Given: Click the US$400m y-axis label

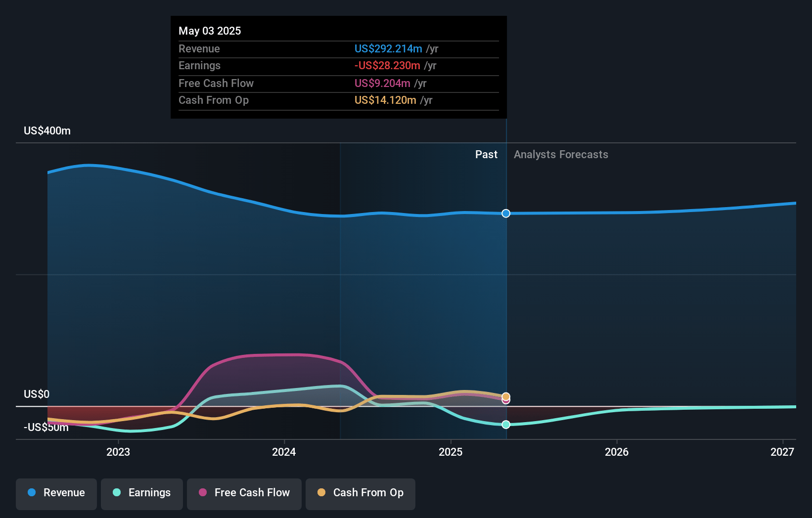Looking at the screenshot, I should (x=47, y=131).
